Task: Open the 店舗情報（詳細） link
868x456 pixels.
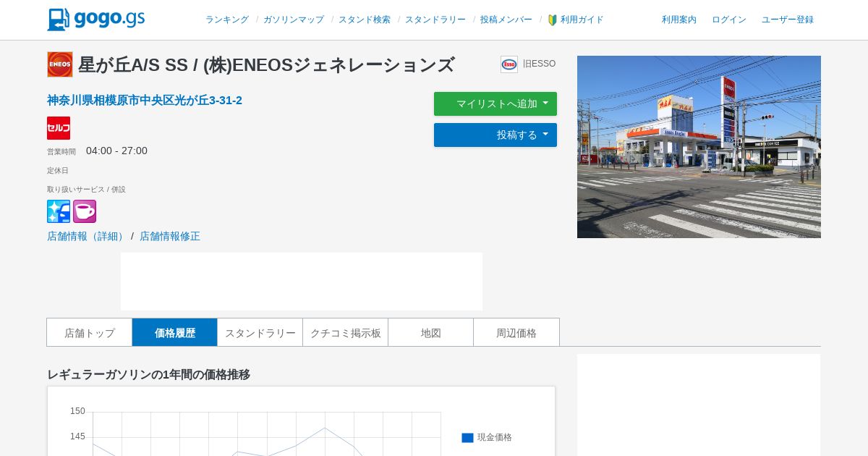Action: [88, 236]
